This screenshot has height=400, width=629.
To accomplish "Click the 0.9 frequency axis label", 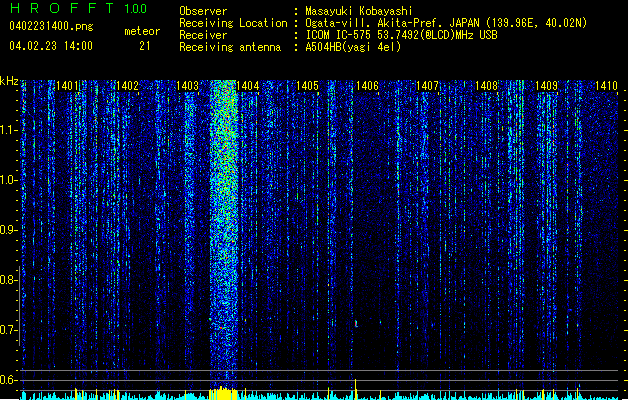I will [x=8, y=230].
